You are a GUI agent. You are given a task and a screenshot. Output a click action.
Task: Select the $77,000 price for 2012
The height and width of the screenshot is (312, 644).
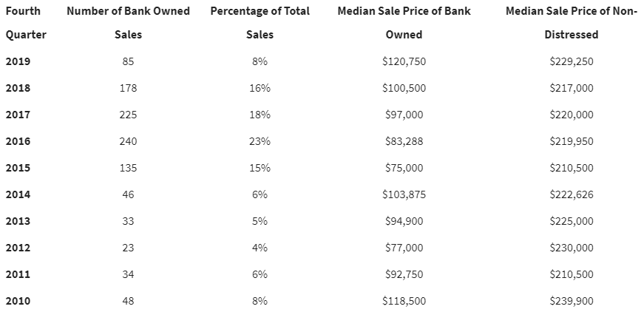tap(404, 248)
